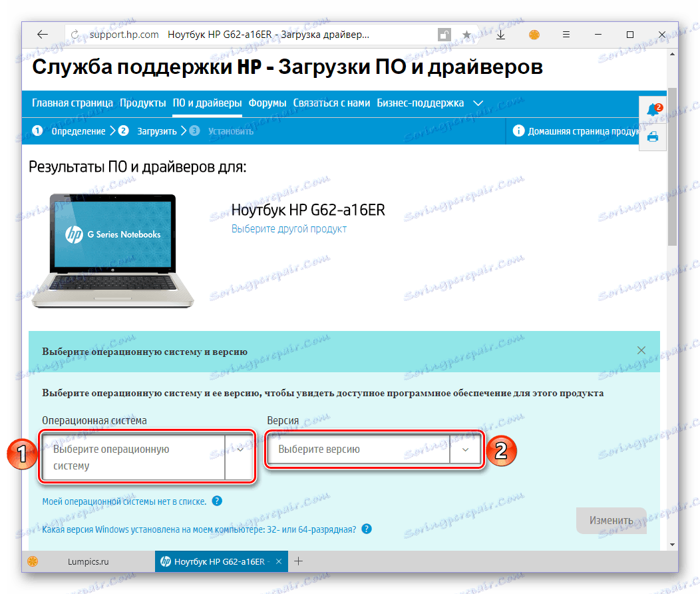
Task: Dismiss the OS selection dialog with its X
Action: click(641, 350)
